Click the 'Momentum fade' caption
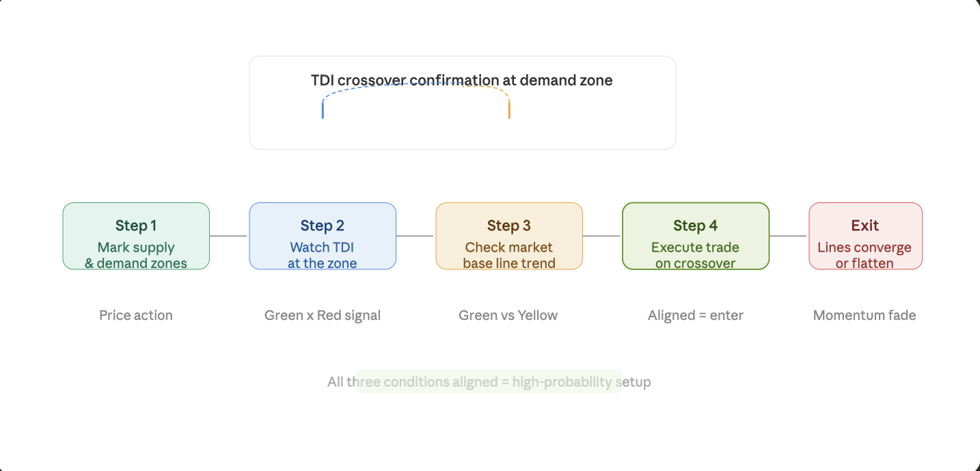This screenshot has height=471, width=980. pos(865,315)
